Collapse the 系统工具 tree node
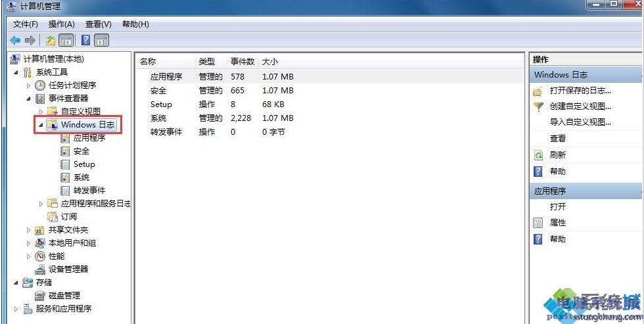This screenshot has width=644, height=324. tap(16, 72)
